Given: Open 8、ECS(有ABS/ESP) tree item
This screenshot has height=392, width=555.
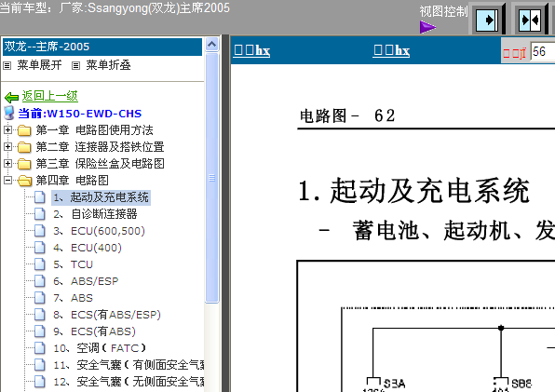Looking at the screenshot, I should (107, 315).
